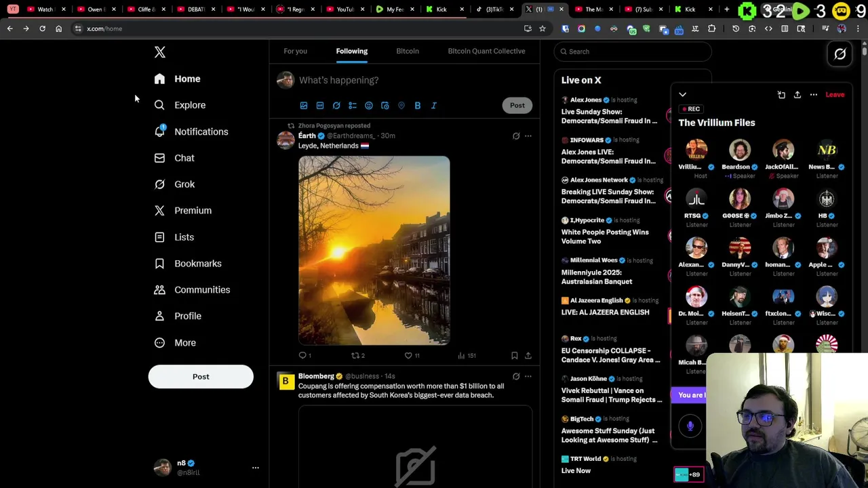Click the X logo in the sidebar

point(160,52)
